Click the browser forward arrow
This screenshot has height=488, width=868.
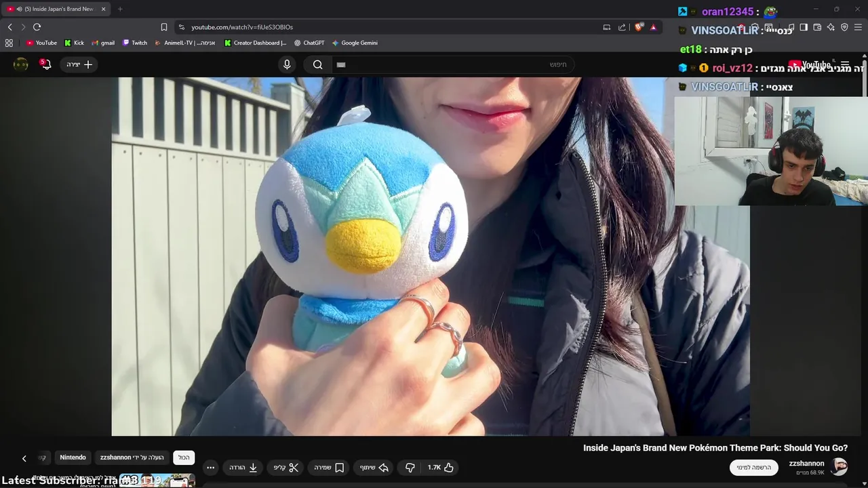click(23, 27)
